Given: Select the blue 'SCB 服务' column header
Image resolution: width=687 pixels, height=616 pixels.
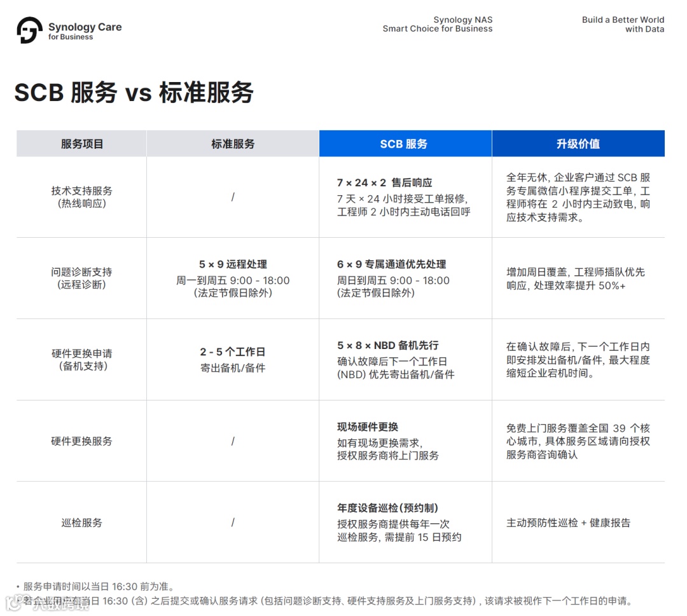Looking at the screenshot, I should point(405,144).
